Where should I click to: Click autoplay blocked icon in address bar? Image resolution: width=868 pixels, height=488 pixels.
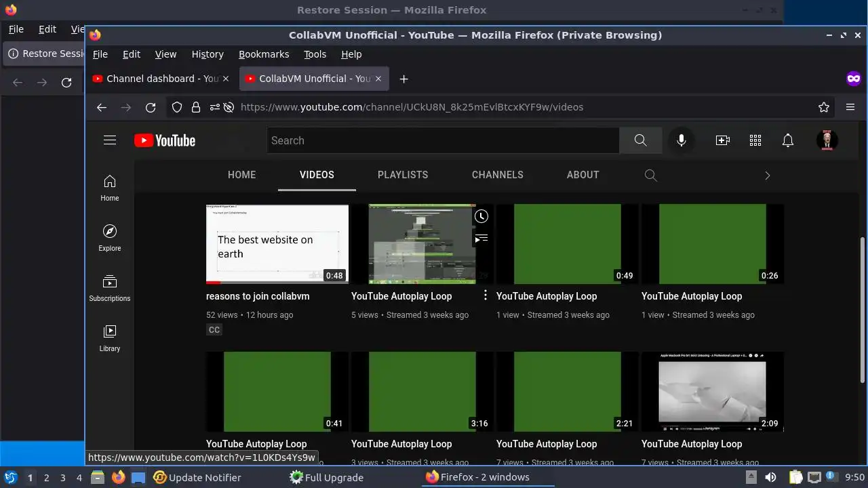[229, 107]
